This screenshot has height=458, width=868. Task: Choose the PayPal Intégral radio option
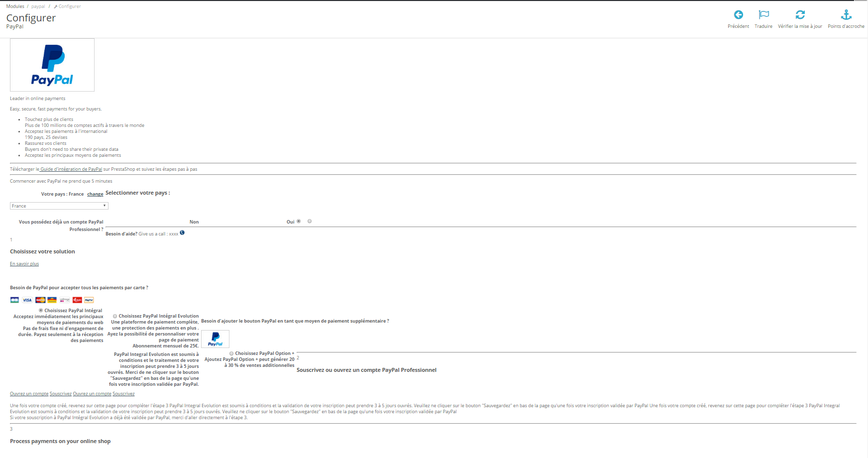41,310
